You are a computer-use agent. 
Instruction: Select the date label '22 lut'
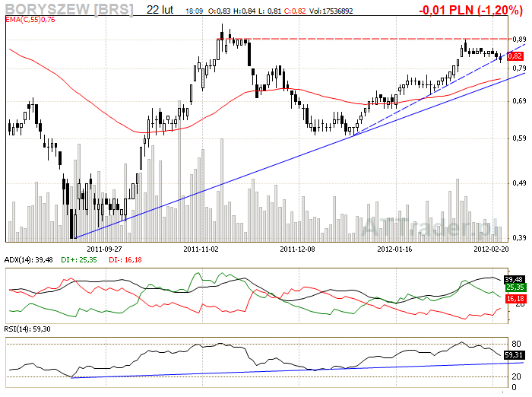click(160, 10)
